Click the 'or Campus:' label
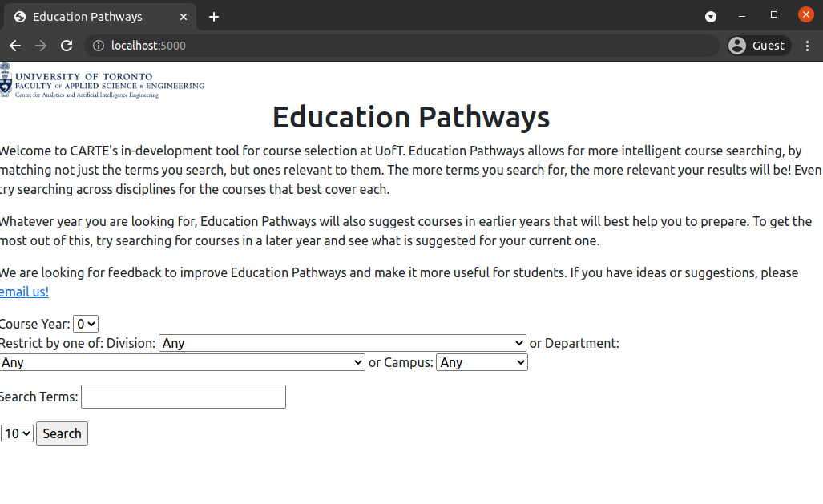823x504 pixels. [x=401, y=363]
